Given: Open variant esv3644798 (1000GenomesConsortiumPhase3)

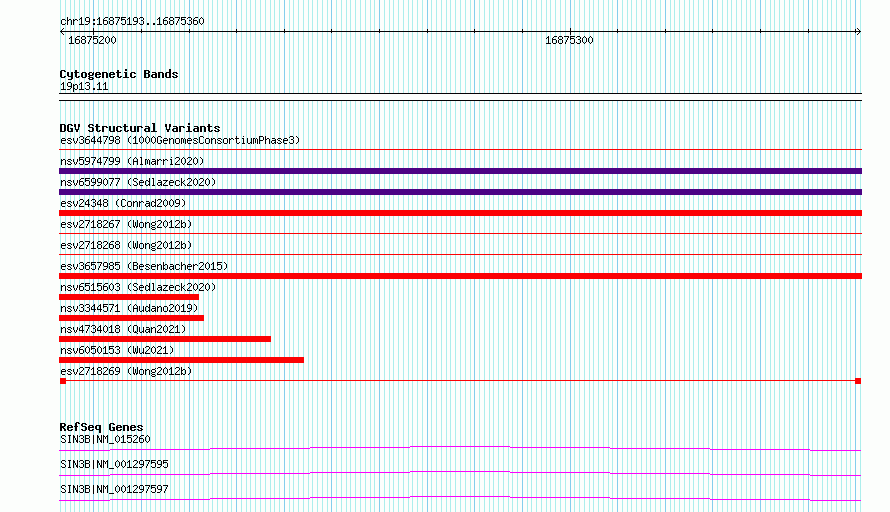Looking at the screenshot, I should pos(180,140).
